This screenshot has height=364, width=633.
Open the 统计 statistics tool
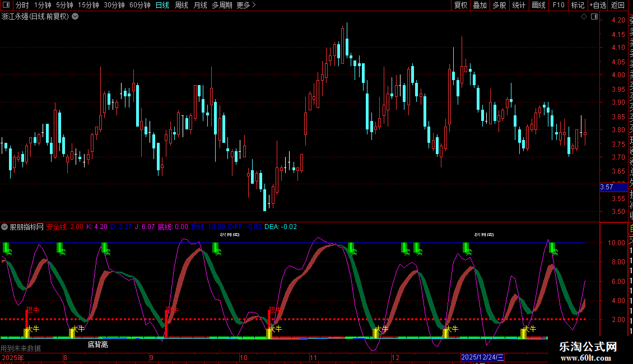coord(519,5)
